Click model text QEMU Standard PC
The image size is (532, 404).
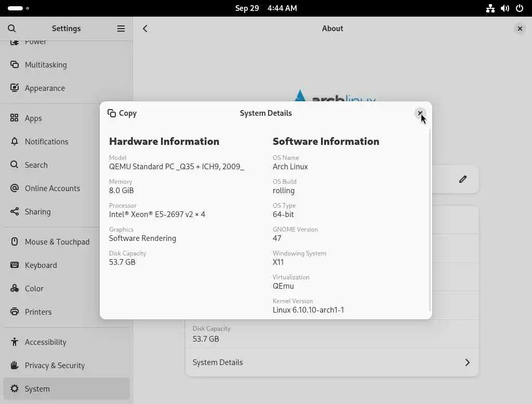(x=177, y=167)
